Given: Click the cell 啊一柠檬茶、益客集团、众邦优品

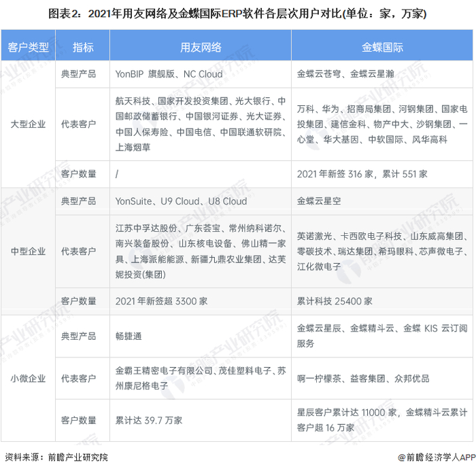Looking at the screenshot, I should (x=382, y=379).
